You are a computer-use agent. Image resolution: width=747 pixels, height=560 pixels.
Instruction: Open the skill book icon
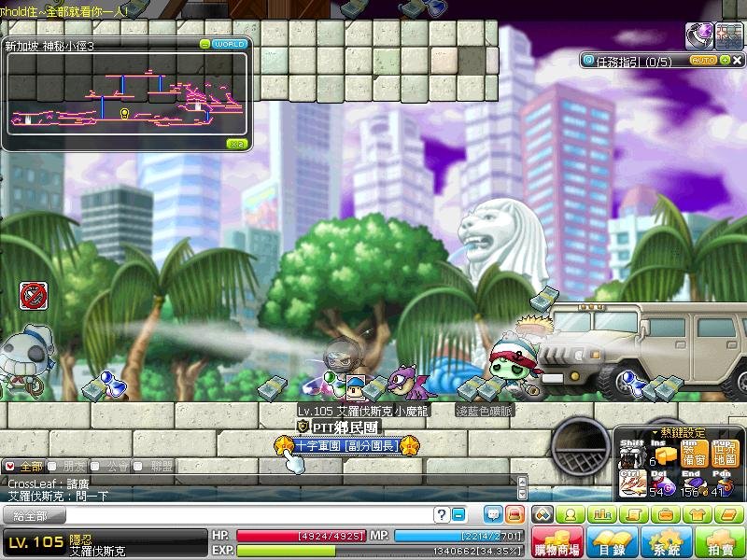(729, 515)
